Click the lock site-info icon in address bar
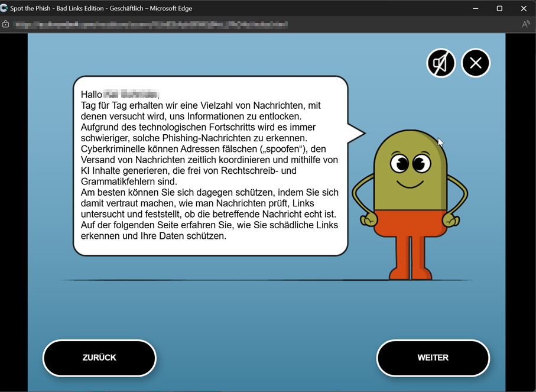Image resolution: width=536 pixels, height=392 pixels. tap(6, 24)
